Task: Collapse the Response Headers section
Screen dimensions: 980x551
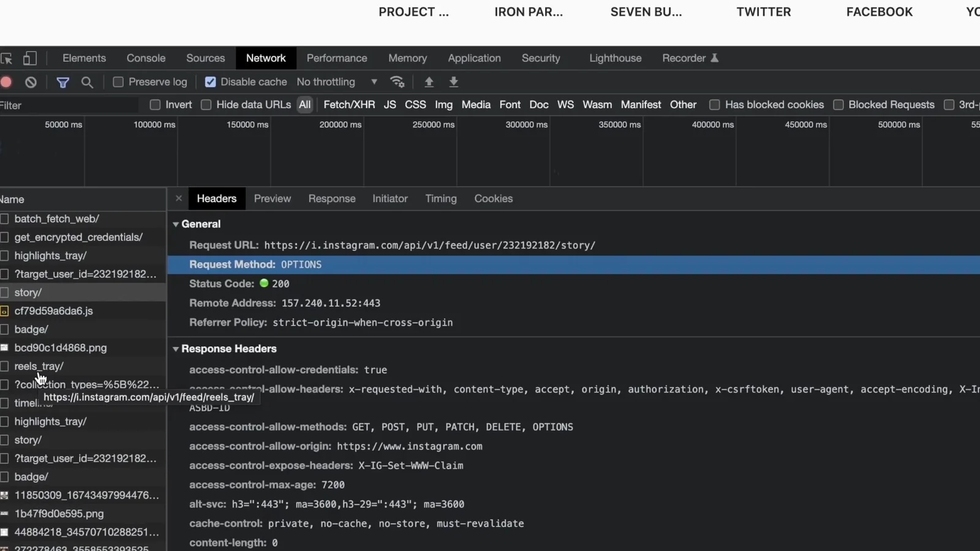Action: pos(176,349)
